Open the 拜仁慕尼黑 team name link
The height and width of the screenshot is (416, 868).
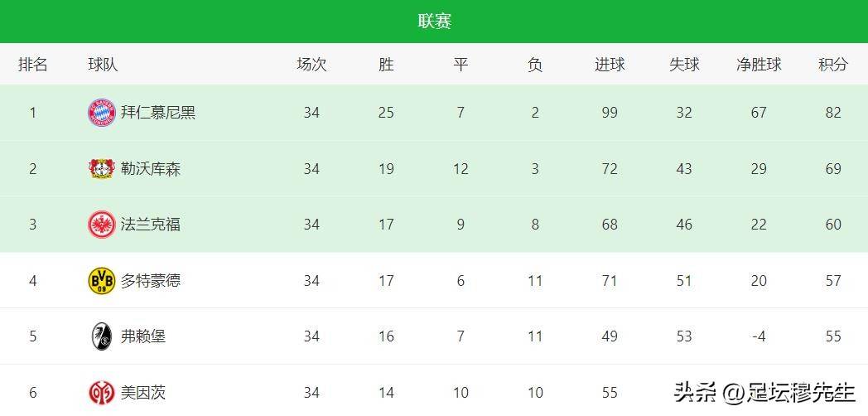157,113
